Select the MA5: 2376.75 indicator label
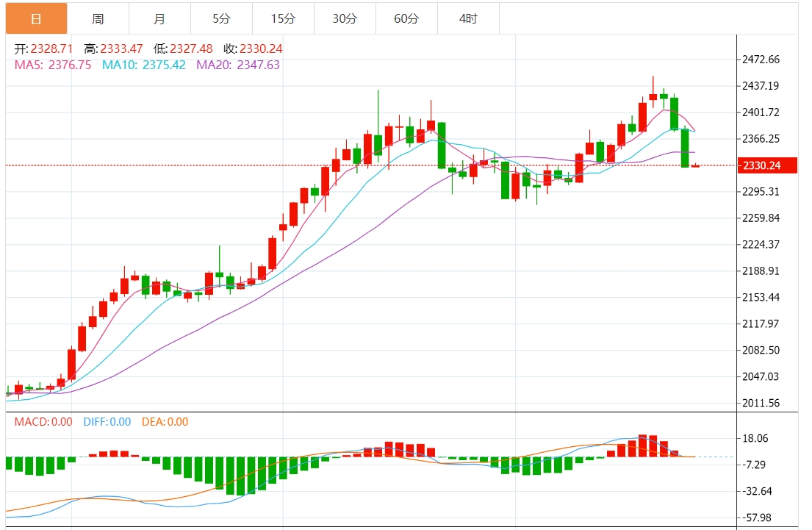Image resolution: width=812 pixels, height=530 pixels. pyautogui.click(x=53, y=65)
